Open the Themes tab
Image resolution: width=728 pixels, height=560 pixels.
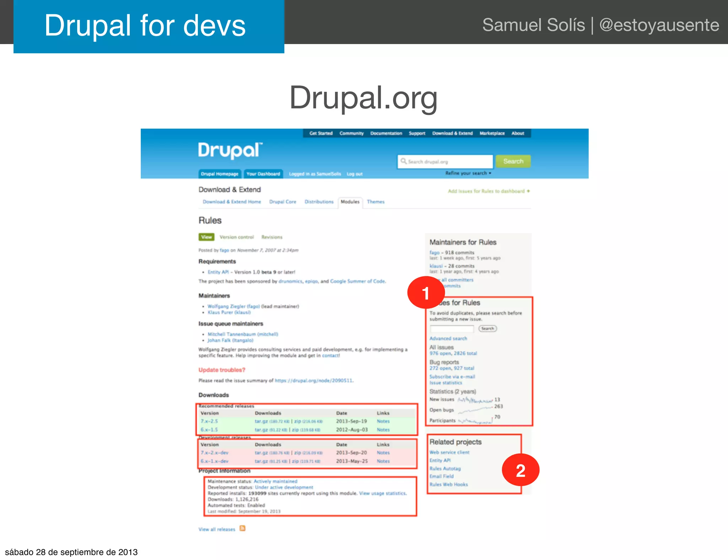click(x=376, y=201)
